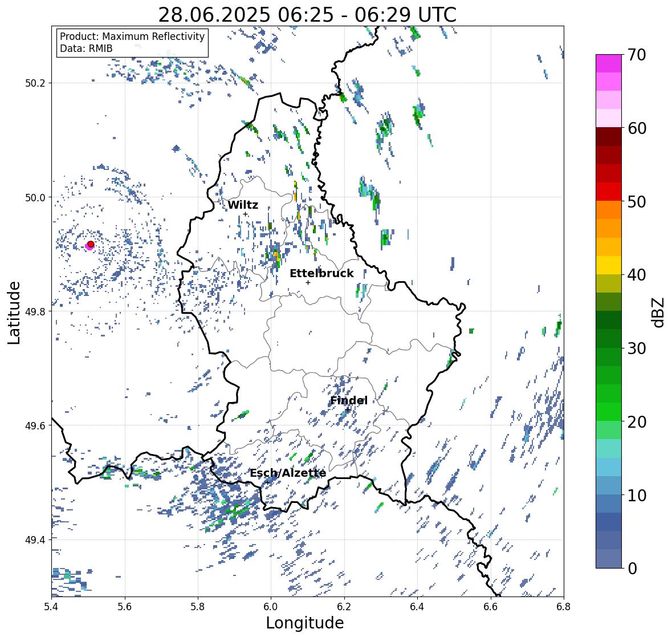Click the colorbar tick label 10
The image size is (672, 637).
pyautogui.click(x=637, y=495)
